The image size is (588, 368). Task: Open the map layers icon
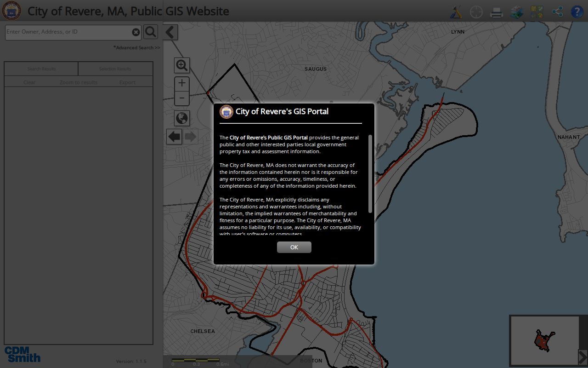tap(517, 11)
